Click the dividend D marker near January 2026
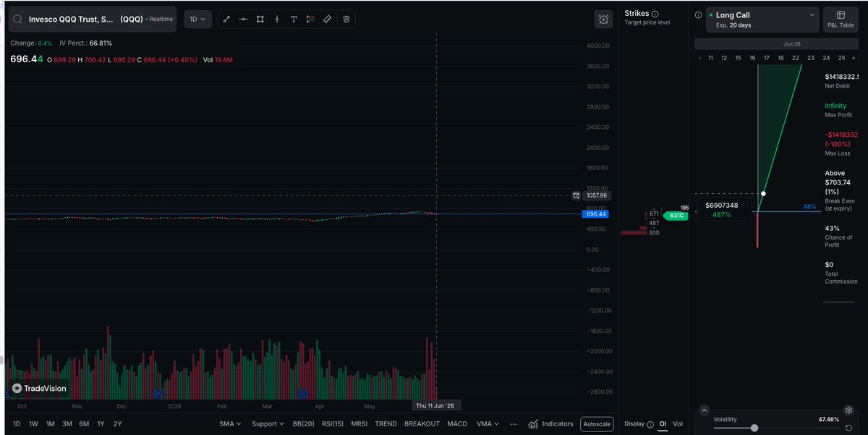This screenshot has height=435, width=868. (157, 393)
